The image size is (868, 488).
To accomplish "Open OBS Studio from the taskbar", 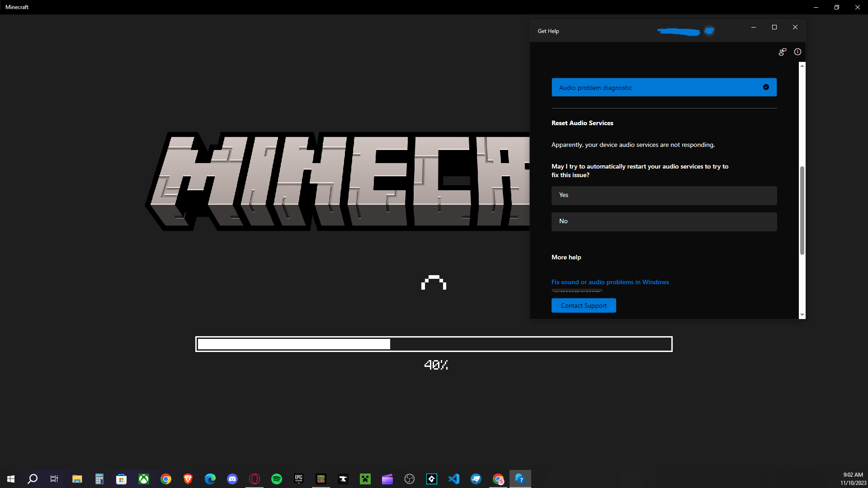I will (410, 479).
